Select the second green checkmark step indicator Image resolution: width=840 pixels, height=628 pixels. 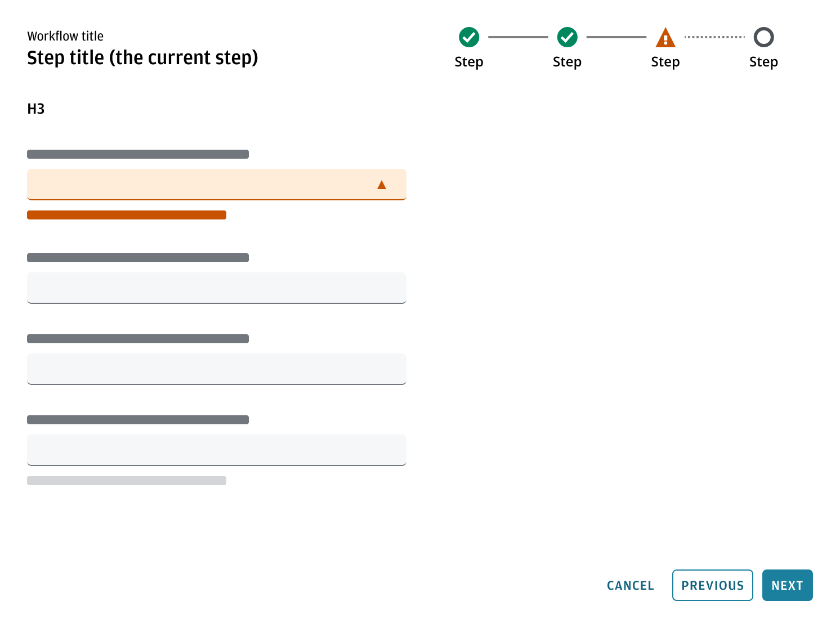pos(567,37)
